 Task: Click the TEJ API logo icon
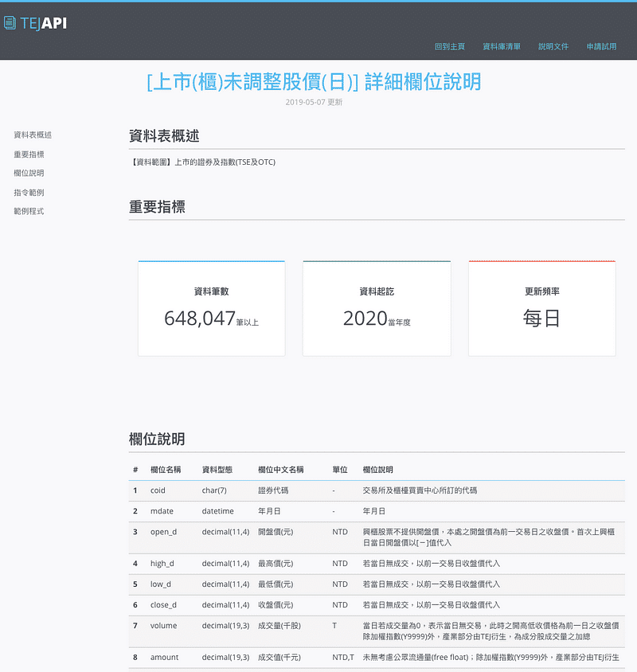point(10,24)
